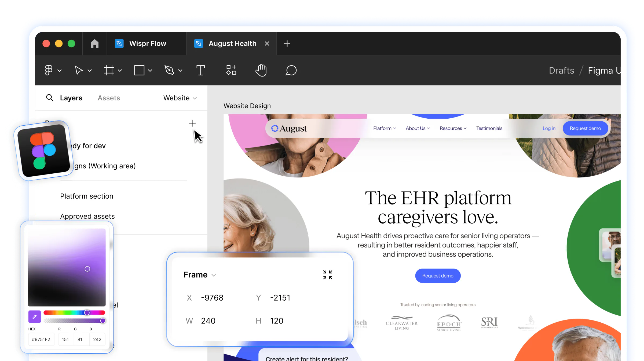
Task: Open the Figma main menu icon
Action: point(49,70)
